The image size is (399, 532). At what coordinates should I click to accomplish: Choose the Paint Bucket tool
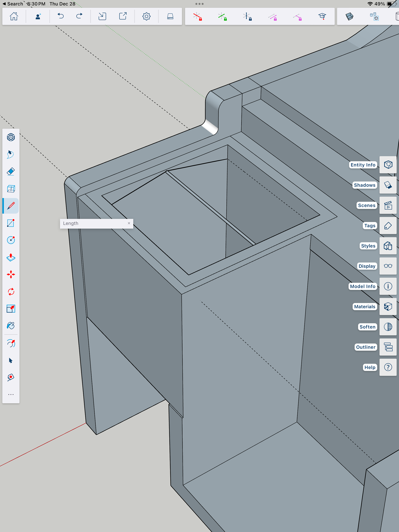click(11, 326)
